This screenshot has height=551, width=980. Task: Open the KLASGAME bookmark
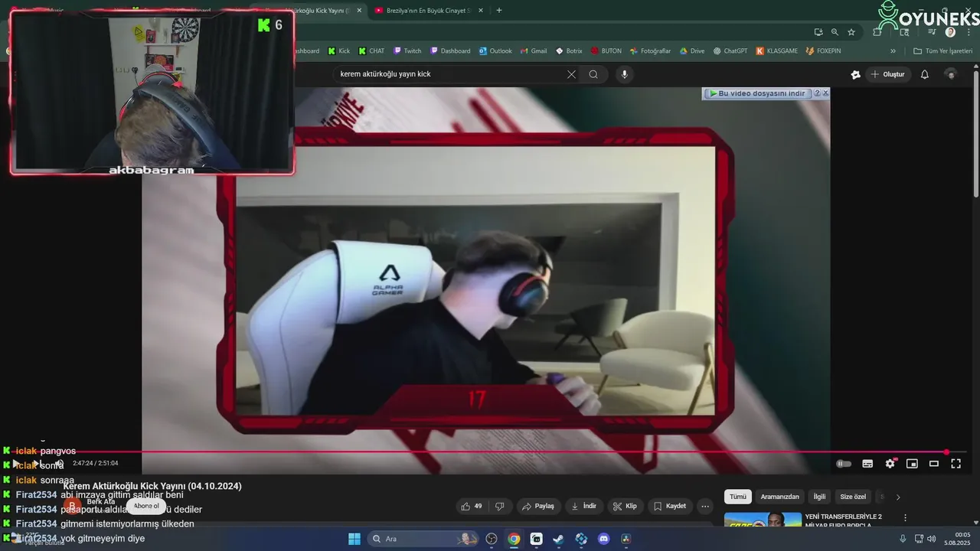pyautogui.click(x=776, y=51)
